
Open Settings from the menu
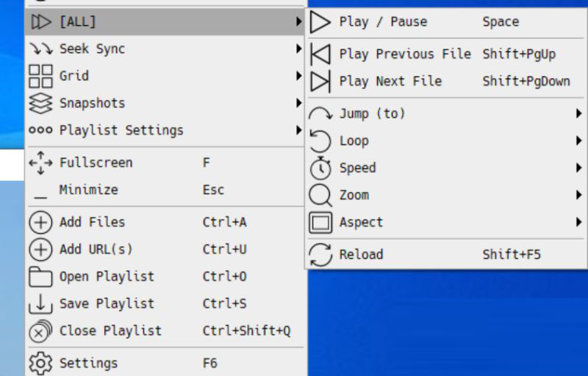[x=88, y=363]
